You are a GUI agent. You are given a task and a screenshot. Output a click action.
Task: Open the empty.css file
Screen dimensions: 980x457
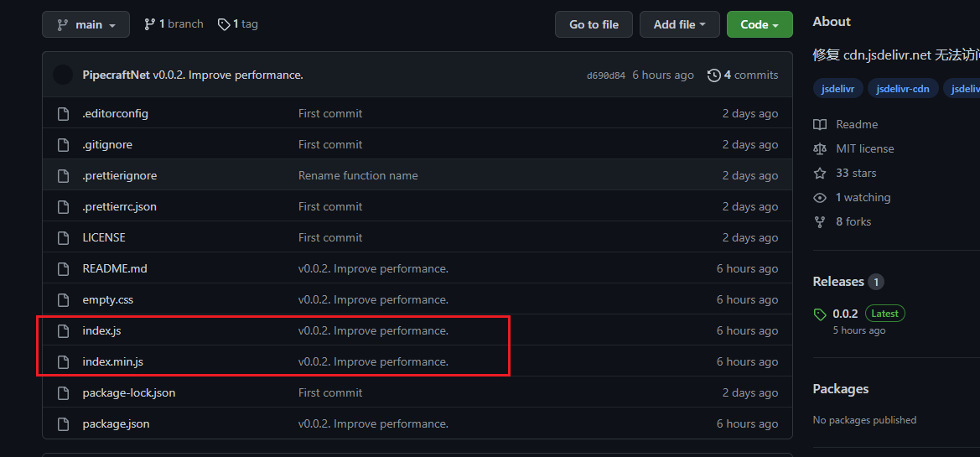pyautogui.click(x=107, y=299)
